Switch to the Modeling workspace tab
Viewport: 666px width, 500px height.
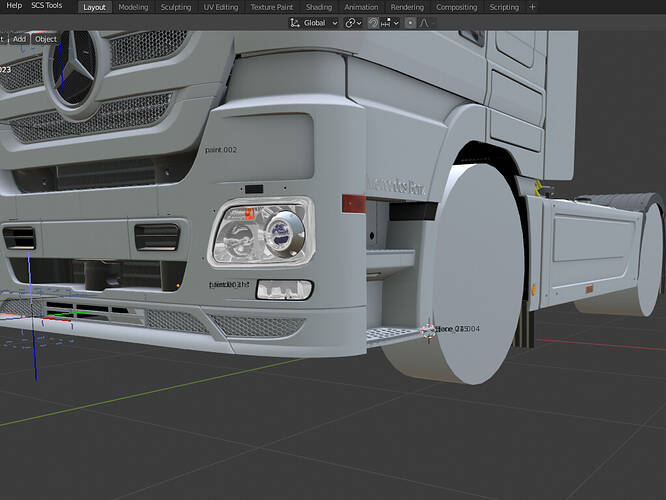[x=133, y=7]
